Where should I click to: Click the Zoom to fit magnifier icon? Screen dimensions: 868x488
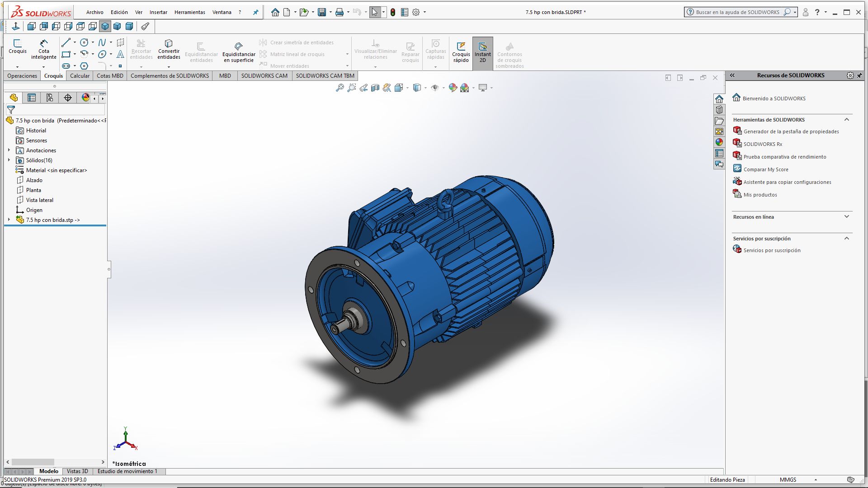[340, 88]
